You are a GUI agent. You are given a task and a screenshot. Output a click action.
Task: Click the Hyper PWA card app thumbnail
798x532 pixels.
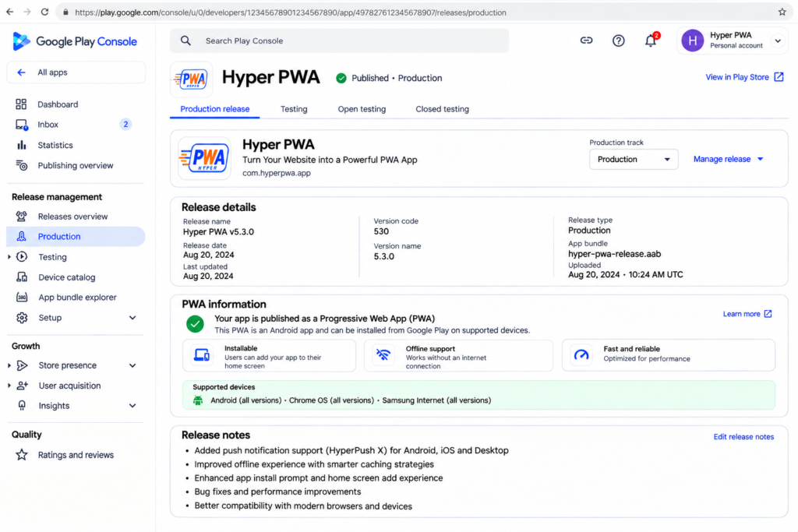pyautogui.click(x=205, y=158)
